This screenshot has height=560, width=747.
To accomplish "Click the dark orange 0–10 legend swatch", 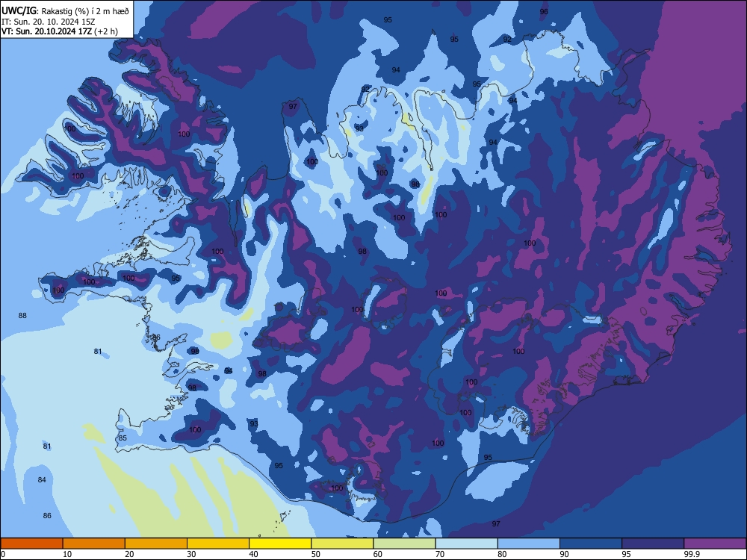I will pos(31,544).
